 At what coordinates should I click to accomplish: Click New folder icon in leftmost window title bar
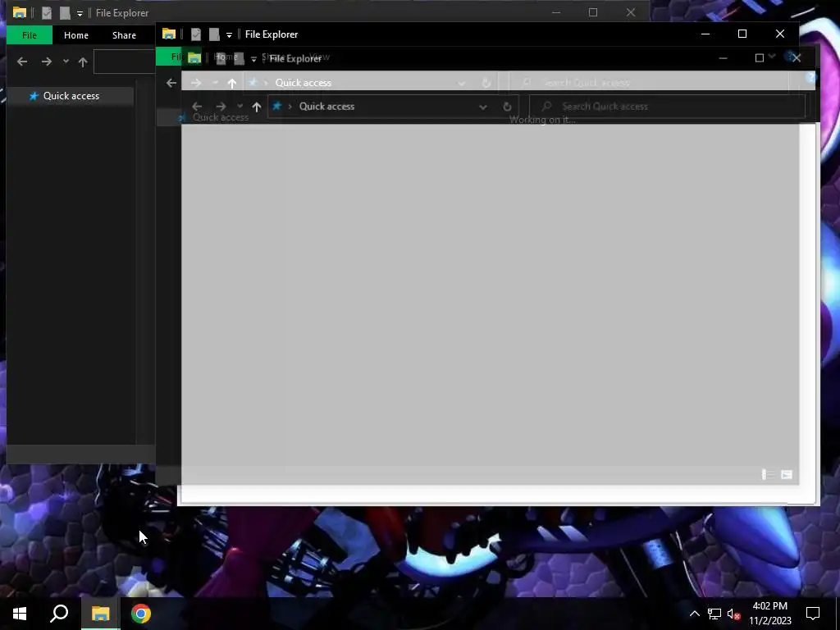pos(65,13)
